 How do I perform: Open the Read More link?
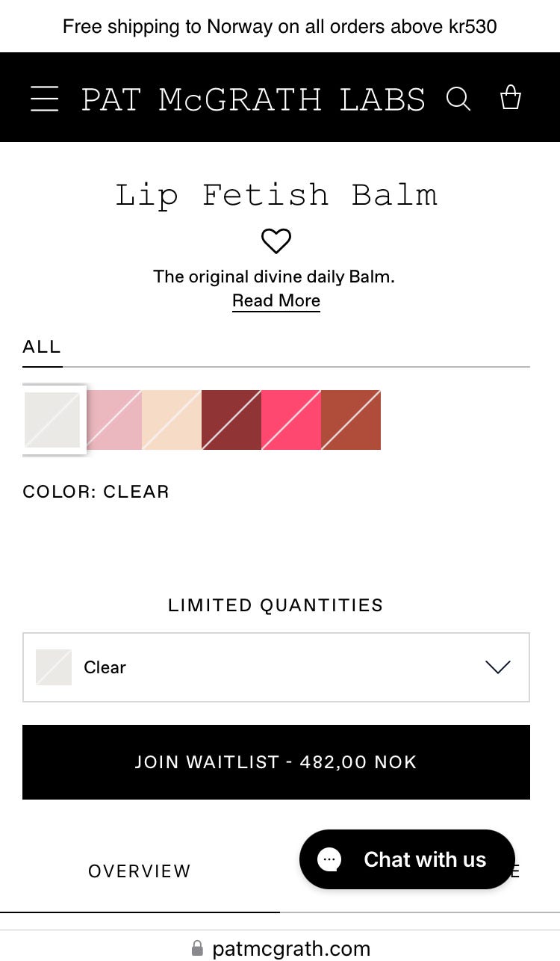click(276, 300)
